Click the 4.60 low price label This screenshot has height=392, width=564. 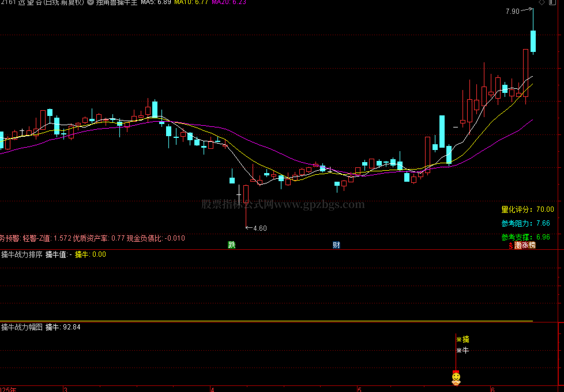coord(260,228)
